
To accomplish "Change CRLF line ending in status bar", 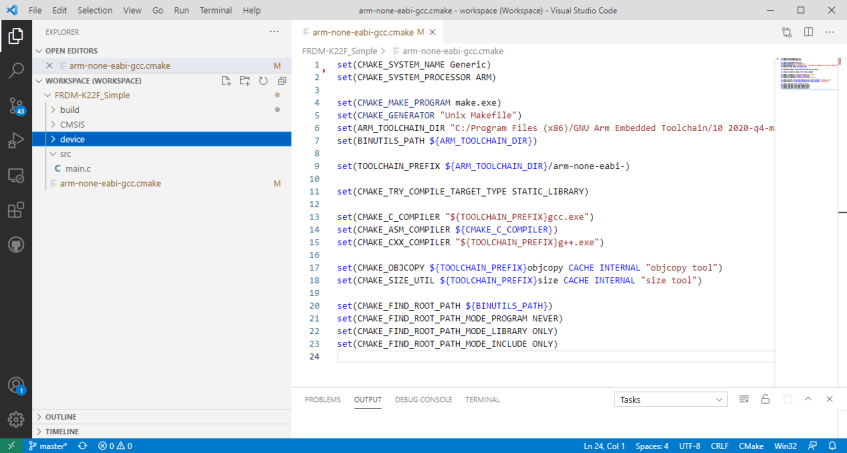I will click(717, 446).
